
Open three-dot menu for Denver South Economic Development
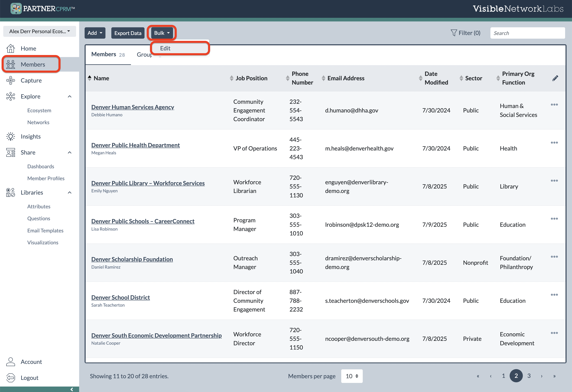point(554,333)
